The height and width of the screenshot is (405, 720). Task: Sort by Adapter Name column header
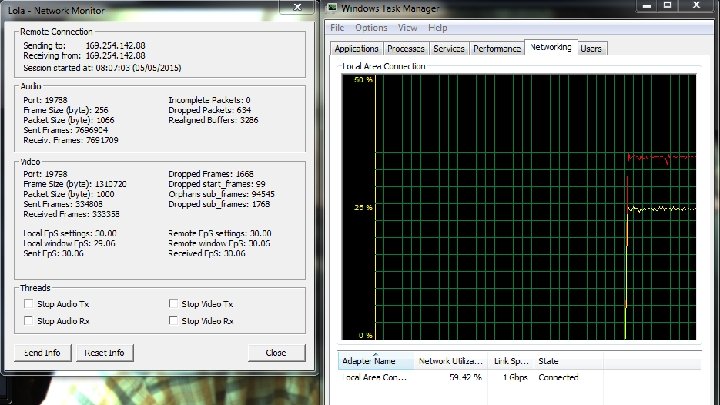[x=376, y=361]
